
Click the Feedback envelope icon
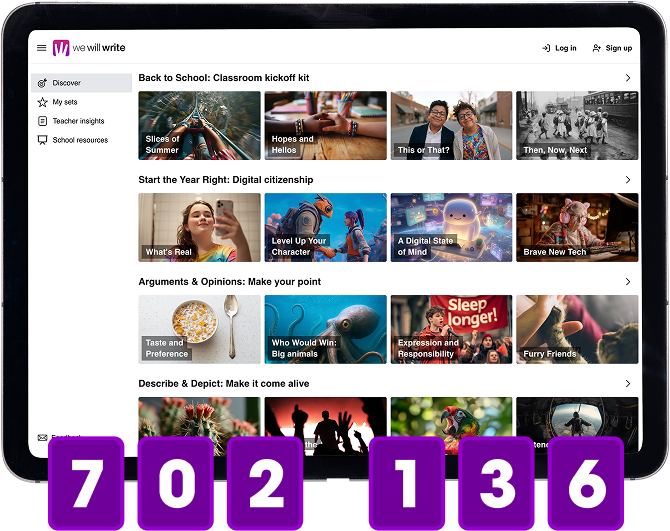(x=42, y=437)
